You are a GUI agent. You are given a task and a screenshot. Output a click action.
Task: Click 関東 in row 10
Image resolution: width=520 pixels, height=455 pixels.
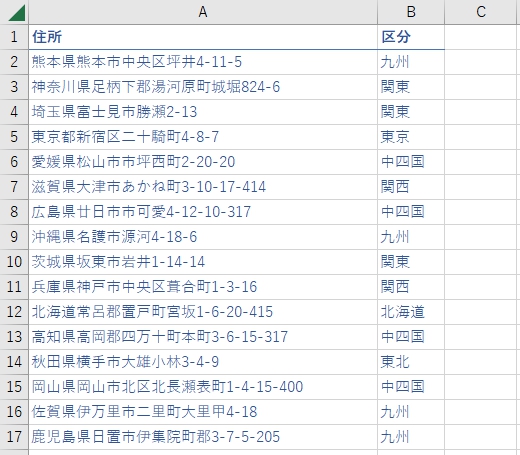point(411,262)
